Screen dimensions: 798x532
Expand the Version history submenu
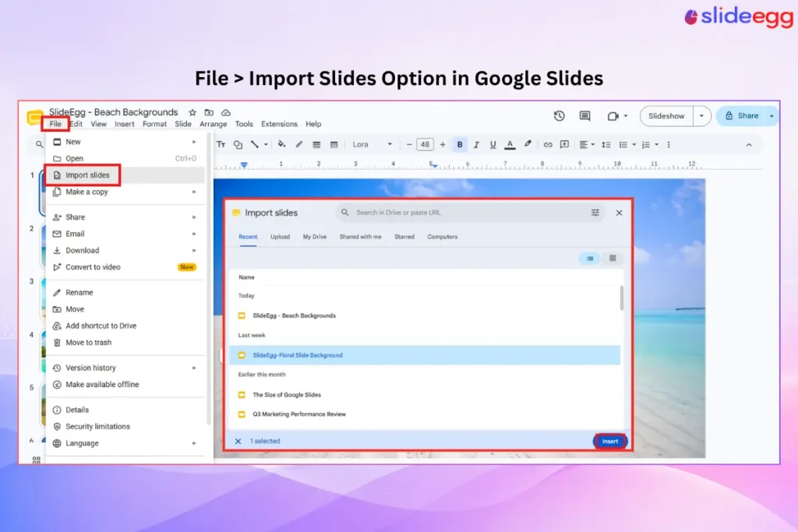(x=125, y=368)
